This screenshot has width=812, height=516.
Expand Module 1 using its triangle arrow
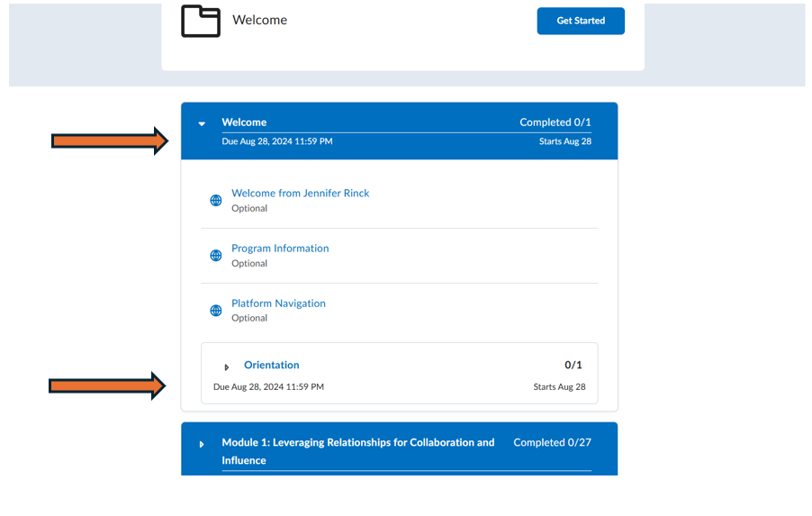pos(203,444)
